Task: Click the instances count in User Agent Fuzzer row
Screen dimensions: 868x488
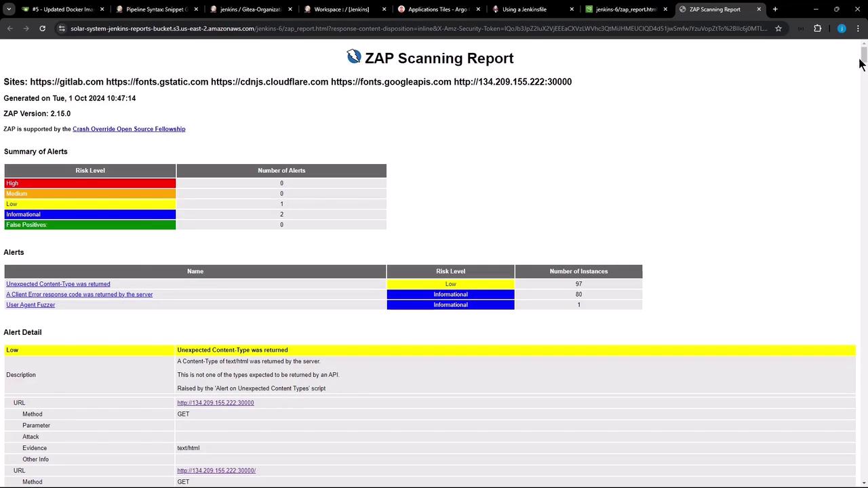Action: pos(578,305)
